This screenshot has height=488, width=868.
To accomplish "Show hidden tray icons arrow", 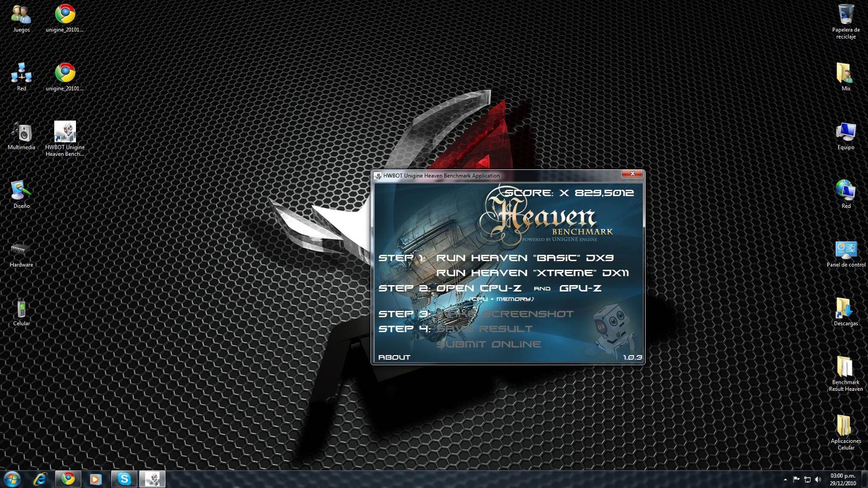I will [785, 479].
